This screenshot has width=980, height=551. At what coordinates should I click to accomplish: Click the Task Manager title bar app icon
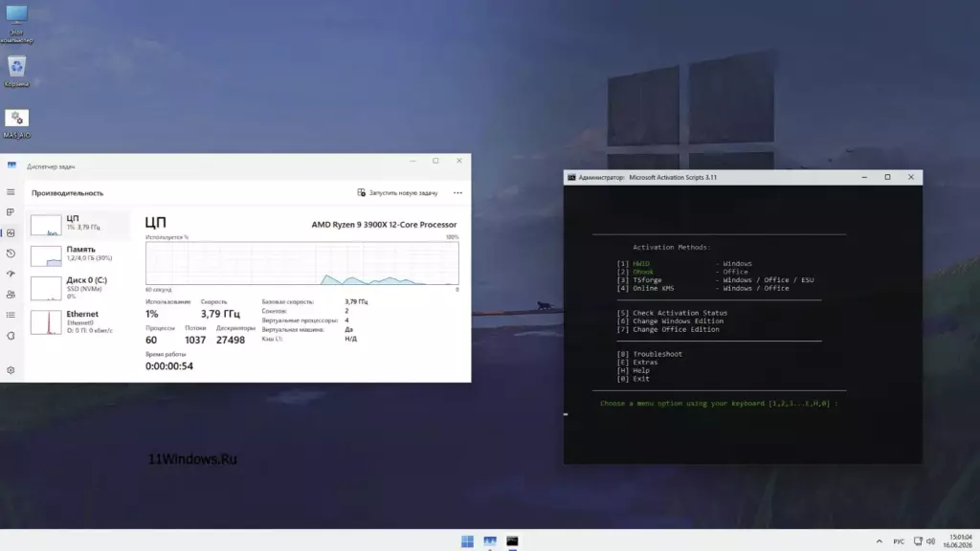pyautogui.click(x=11, y=165)
